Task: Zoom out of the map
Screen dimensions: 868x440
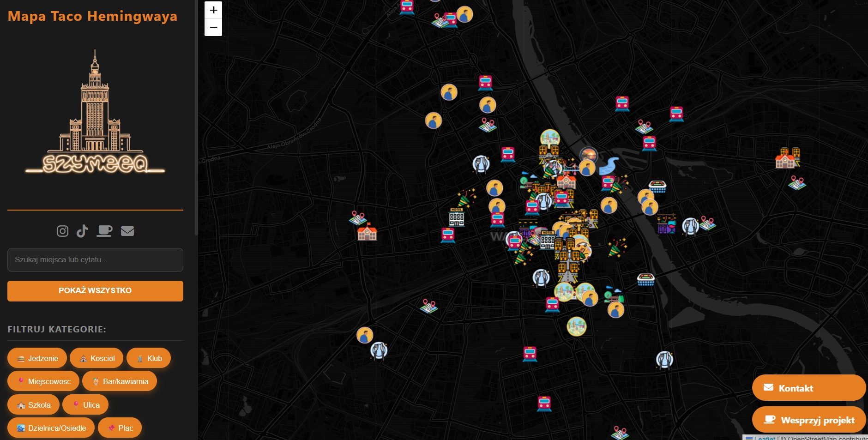Action: [x=213, y=27]
